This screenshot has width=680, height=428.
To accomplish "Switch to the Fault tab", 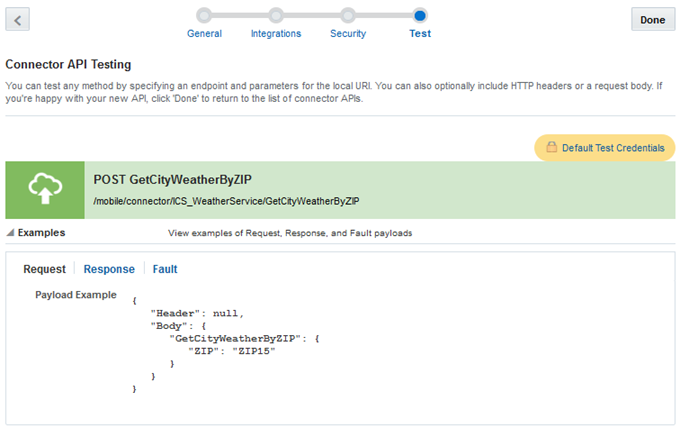I will coord(165,269).
